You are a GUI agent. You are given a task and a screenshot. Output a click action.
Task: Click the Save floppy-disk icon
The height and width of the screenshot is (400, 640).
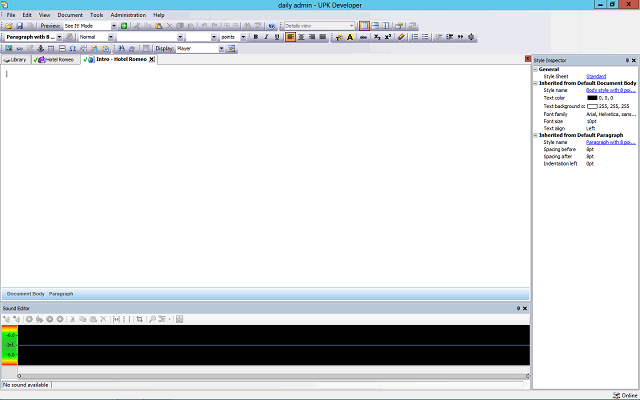coord(19,26)
